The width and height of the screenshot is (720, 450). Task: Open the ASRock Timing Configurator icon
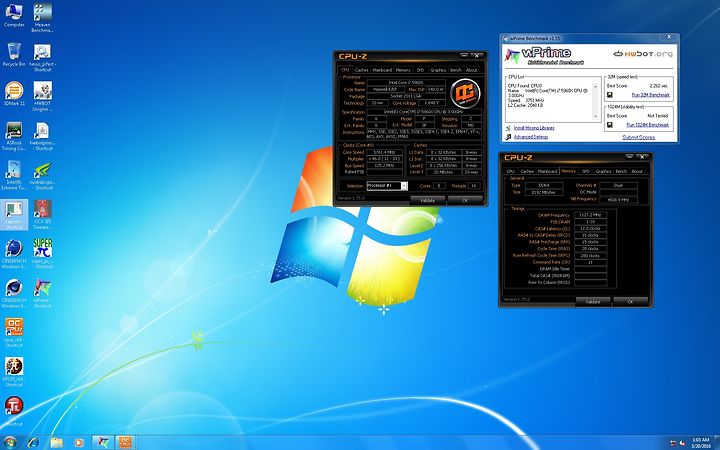tap(14, 136)
